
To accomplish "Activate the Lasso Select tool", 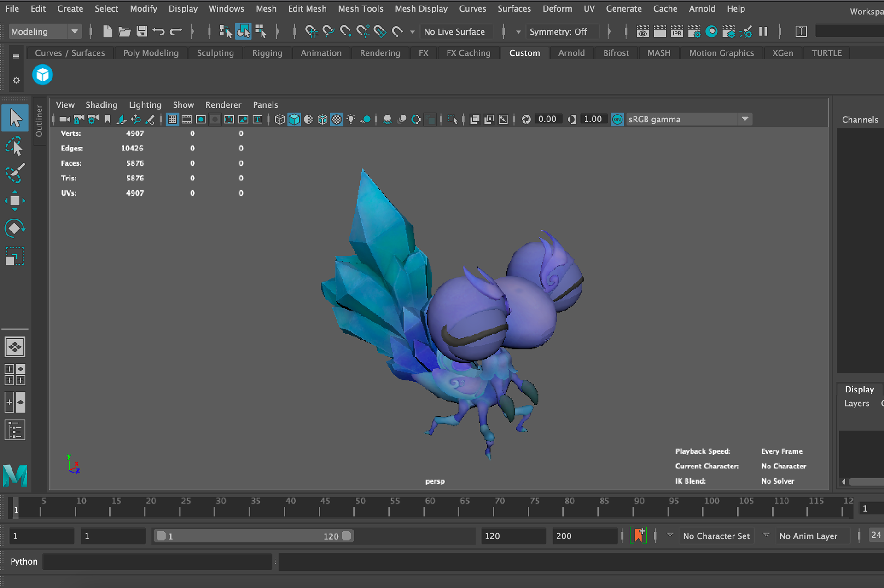I will click(x=15, y=146).
